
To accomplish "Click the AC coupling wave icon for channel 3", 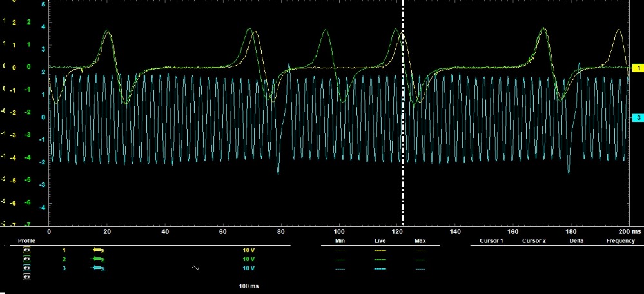I will click(x=196, y=268).
